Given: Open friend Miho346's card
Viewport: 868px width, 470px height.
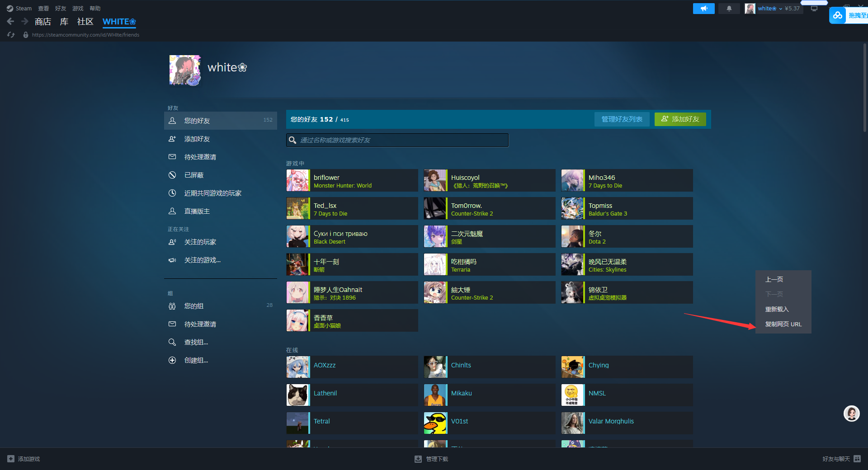Looking at the screenshot, I should [627, 180].
